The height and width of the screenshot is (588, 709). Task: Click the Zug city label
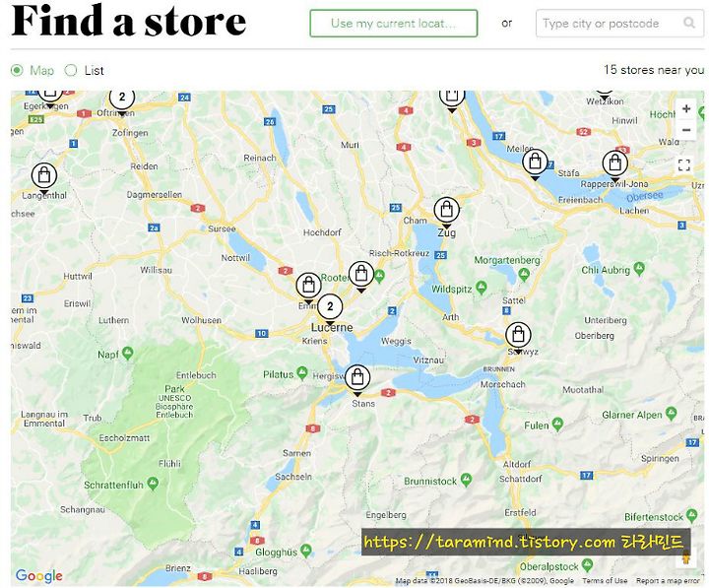point(446,233)
